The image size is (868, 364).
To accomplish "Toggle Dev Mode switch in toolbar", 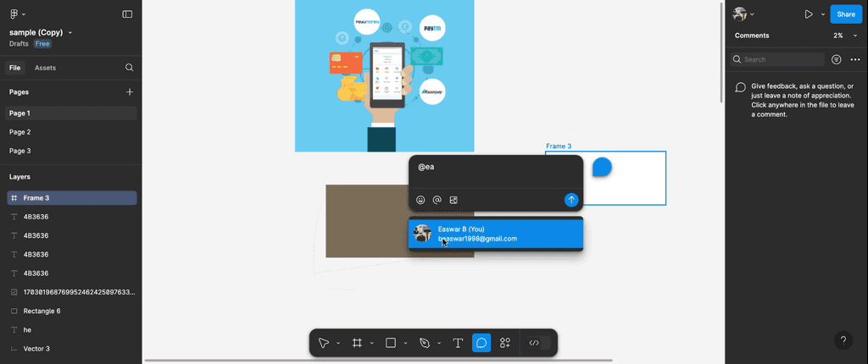I will pyautogui.click(x=538, y=343).
